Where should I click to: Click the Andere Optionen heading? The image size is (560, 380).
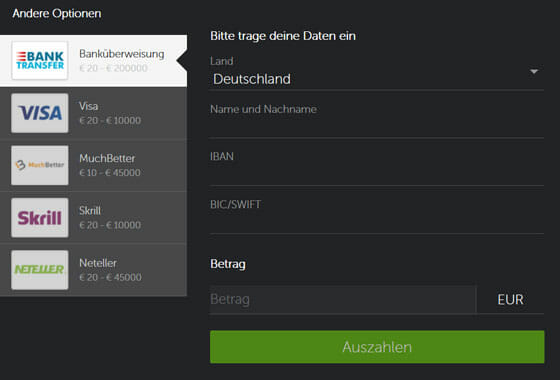(57, 14)
